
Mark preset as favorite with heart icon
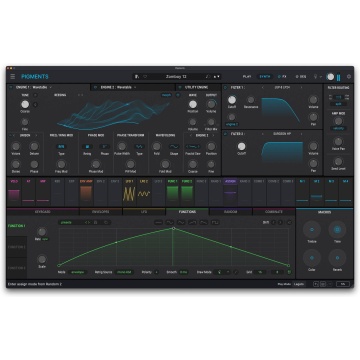pyautogui.click(x=145, y=77)
